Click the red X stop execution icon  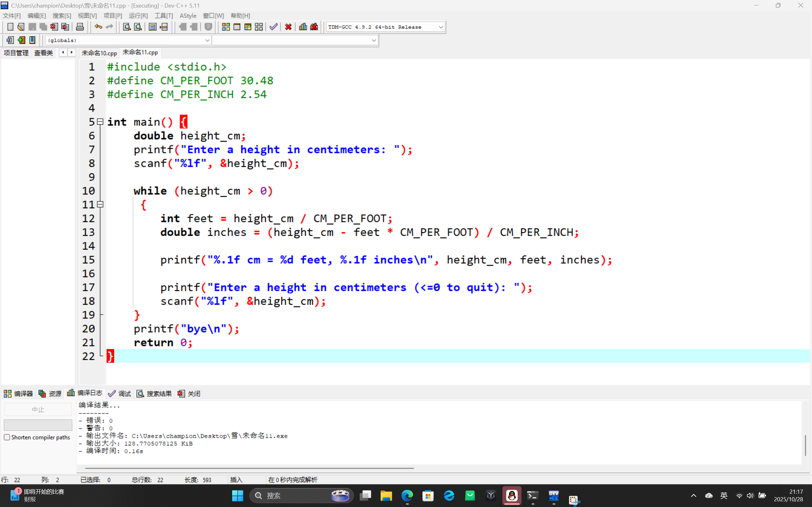click(288, 27)
